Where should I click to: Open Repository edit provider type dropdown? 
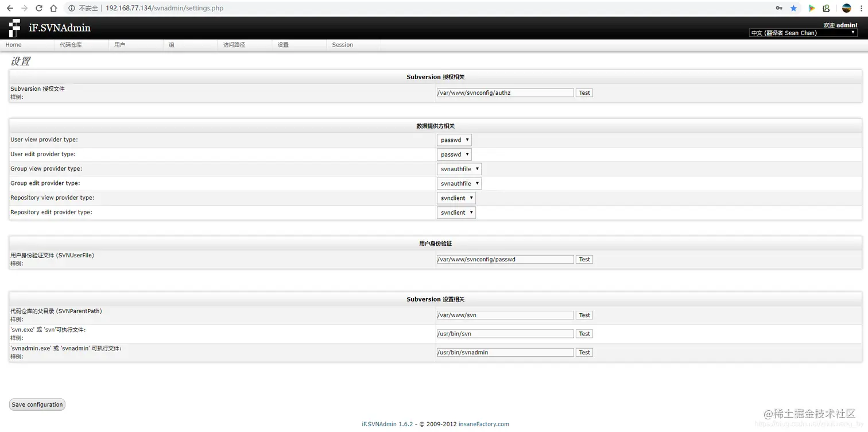tap(456, 213)
